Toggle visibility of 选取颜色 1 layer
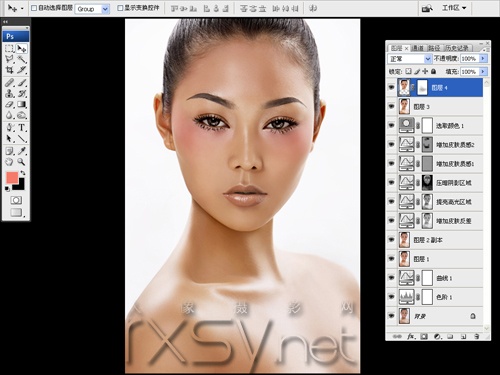 coord(391,126)
